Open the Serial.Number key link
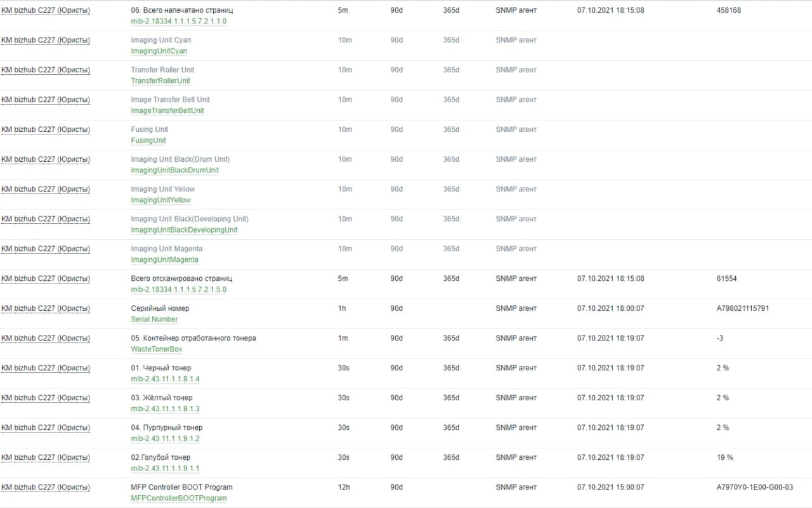812x508 pixels. [154, 319]
